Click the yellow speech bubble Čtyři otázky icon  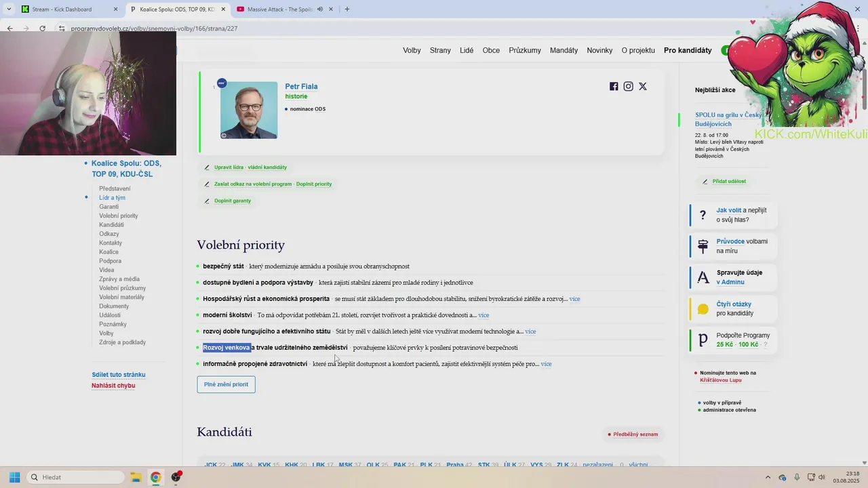(703, 309)
